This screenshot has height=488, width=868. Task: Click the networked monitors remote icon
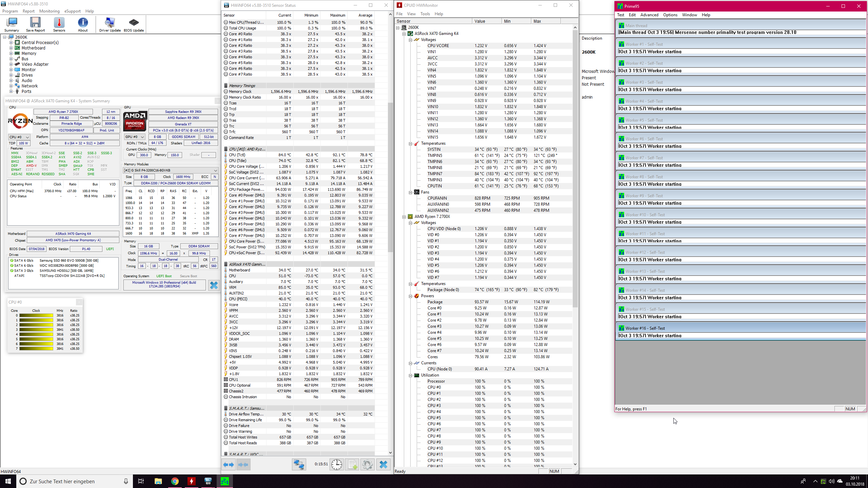[299, 464]
